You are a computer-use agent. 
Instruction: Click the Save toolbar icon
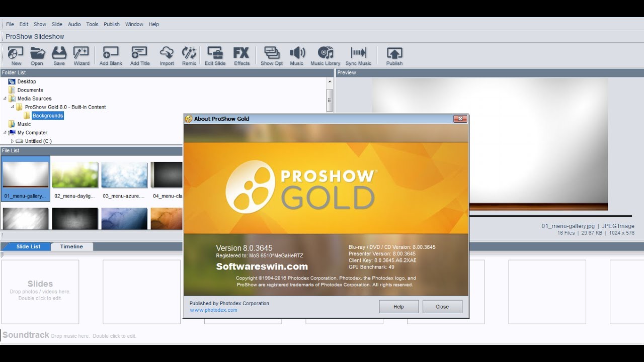coord(59,56)
